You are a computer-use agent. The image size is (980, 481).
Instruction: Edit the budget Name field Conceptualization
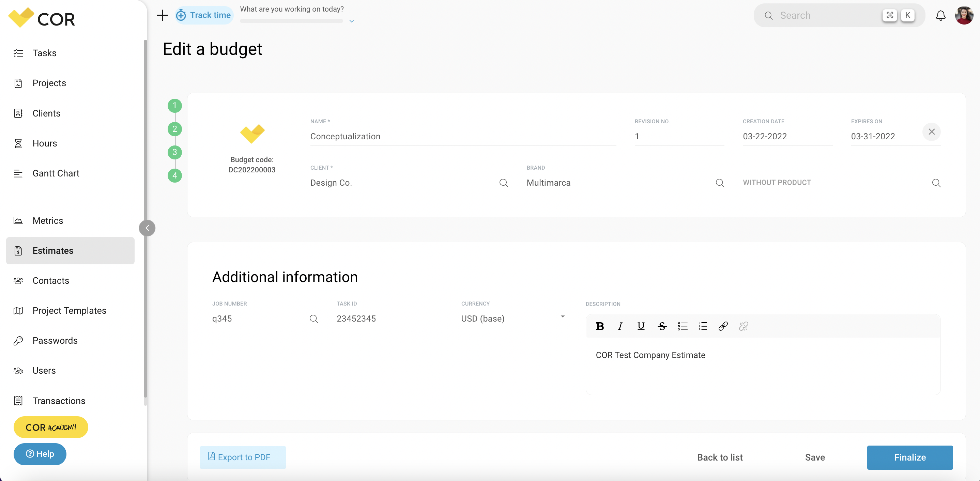click(x=463, y=137)
